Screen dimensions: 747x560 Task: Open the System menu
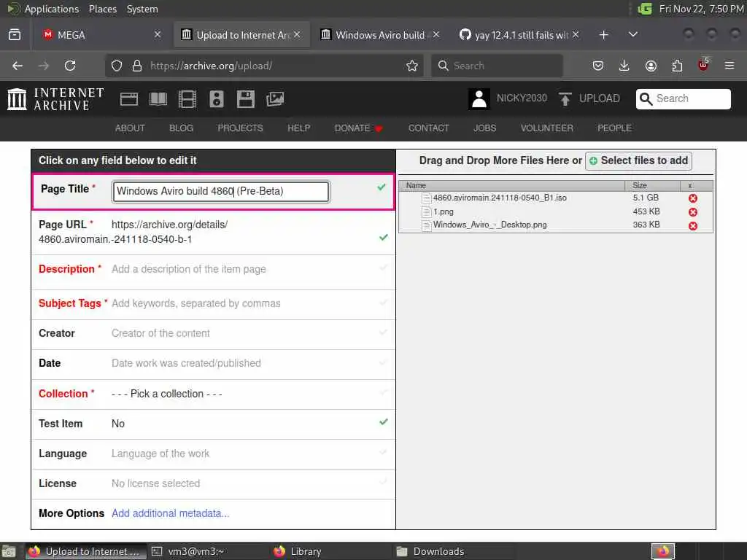tap(142, 9)
